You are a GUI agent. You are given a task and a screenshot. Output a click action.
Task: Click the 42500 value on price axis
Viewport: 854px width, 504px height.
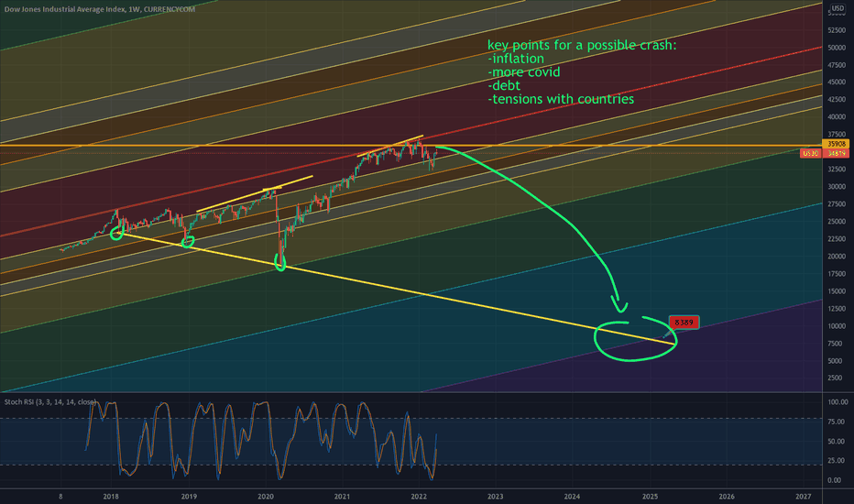click(836, 100)
